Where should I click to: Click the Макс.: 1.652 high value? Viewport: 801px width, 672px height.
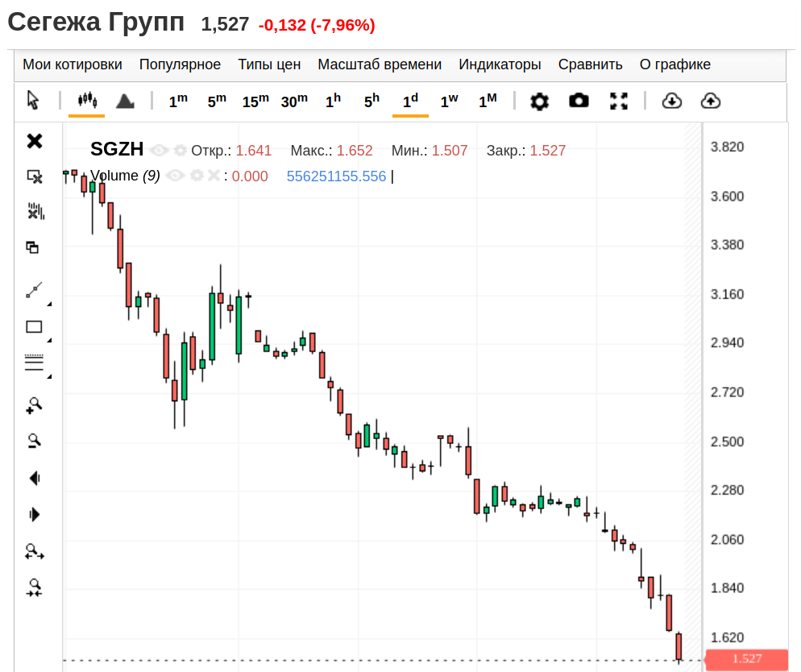click(331, 151)
